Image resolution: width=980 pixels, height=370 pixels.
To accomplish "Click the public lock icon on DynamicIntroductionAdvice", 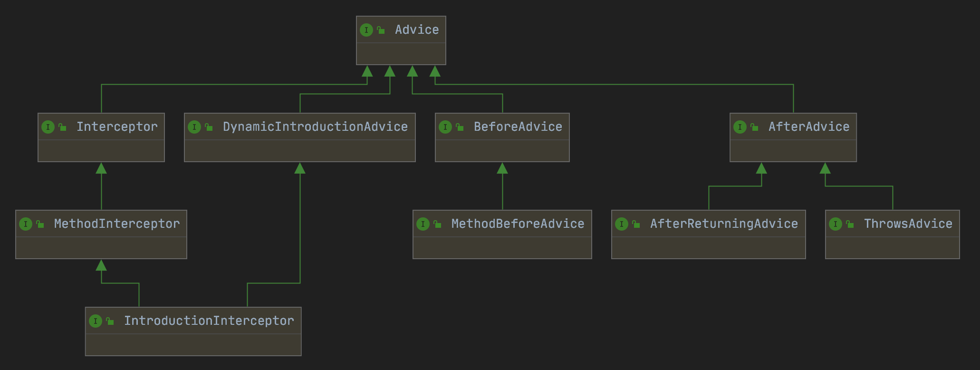I will (x=209, y=127).
